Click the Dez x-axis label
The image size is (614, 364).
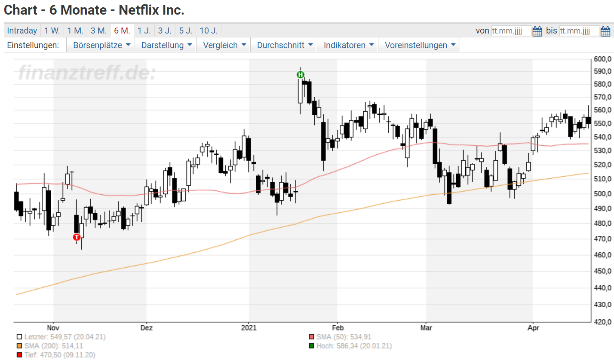(147, 327)
